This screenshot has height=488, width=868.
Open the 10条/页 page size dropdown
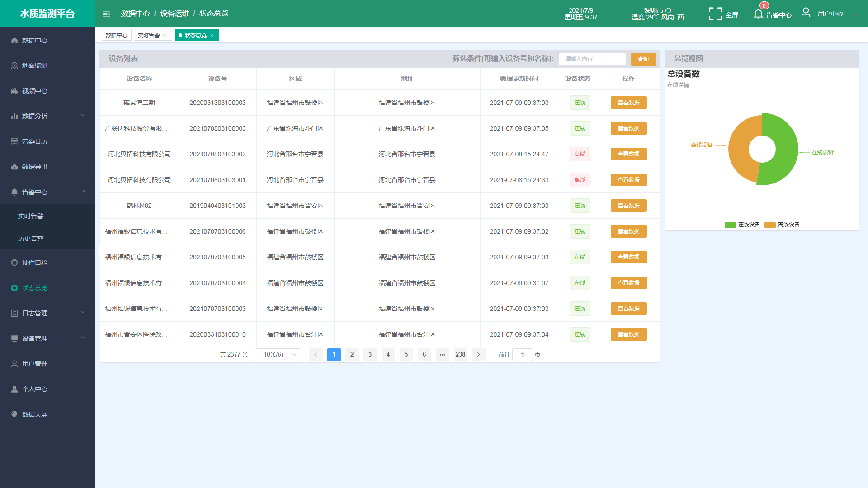click(278, 355)
